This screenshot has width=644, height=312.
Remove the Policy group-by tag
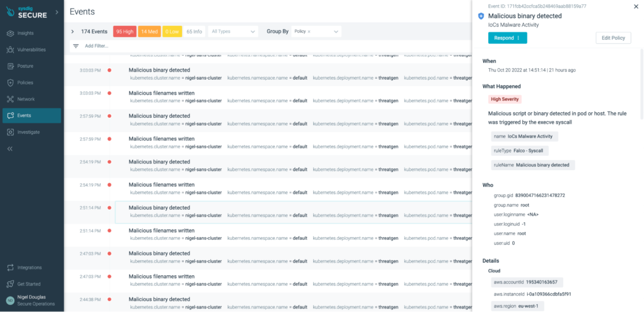point(309,31)
